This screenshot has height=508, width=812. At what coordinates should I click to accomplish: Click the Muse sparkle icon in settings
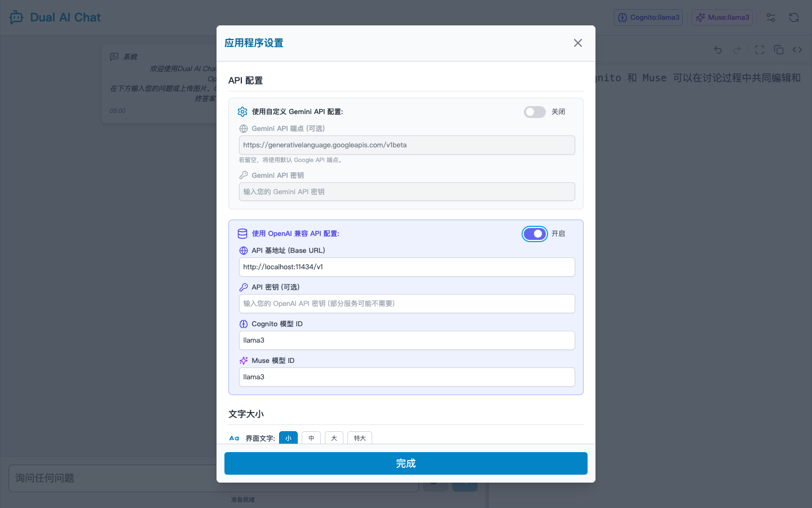[x=244, y=361]
